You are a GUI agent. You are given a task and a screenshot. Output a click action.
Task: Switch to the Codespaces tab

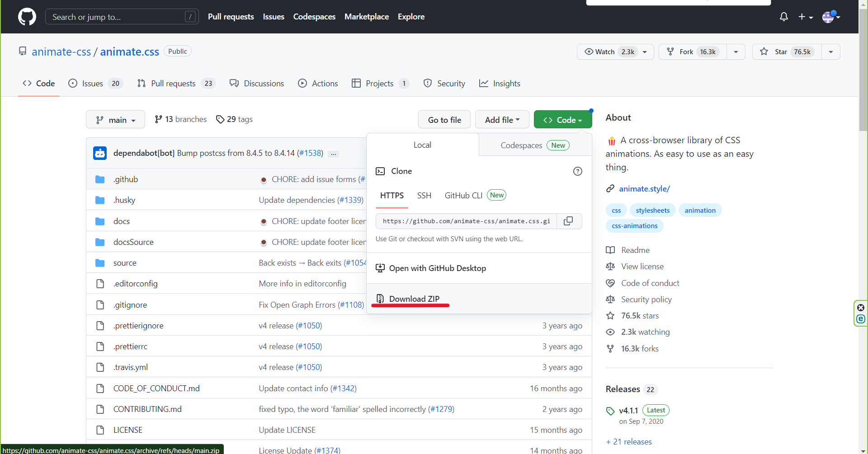535,145
